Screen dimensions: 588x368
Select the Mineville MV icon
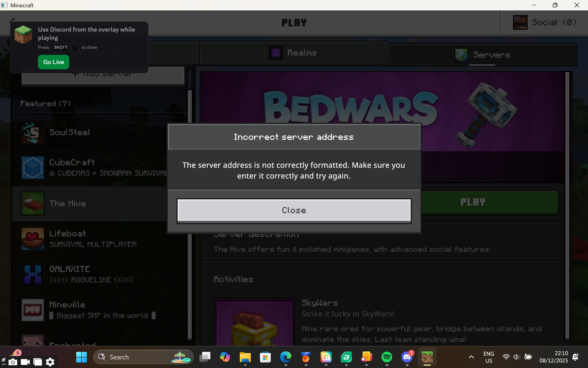pos(33,310)
